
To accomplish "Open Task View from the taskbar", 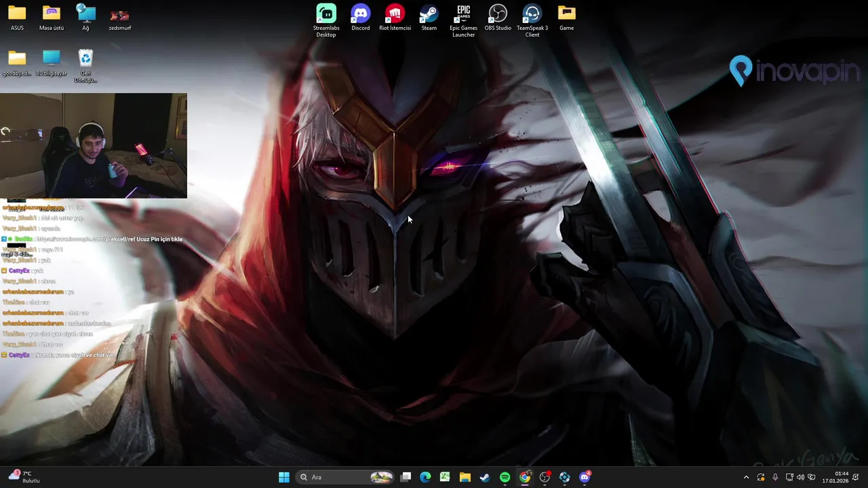I will coord(406,477).
